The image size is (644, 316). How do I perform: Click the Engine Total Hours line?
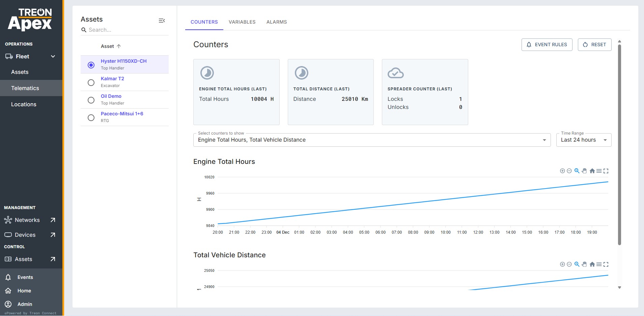click(413, 203)
